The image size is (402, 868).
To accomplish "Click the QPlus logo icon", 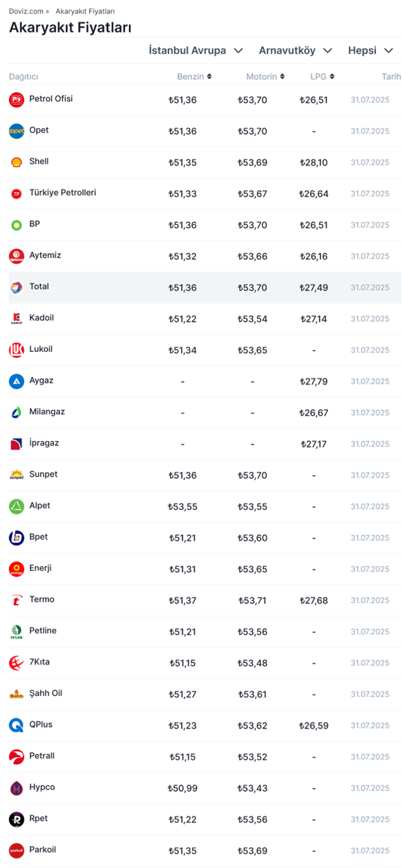I will tap(16, 726).
